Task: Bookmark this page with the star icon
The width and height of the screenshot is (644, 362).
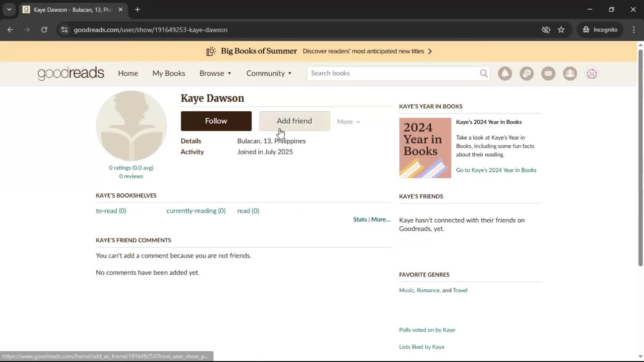Action: [x=561, y=30]
